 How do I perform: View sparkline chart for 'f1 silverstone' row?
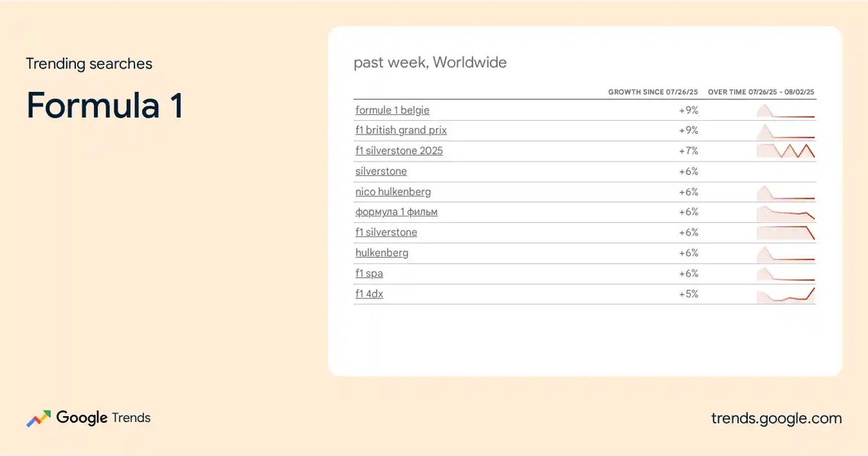[x=786, y=232]
